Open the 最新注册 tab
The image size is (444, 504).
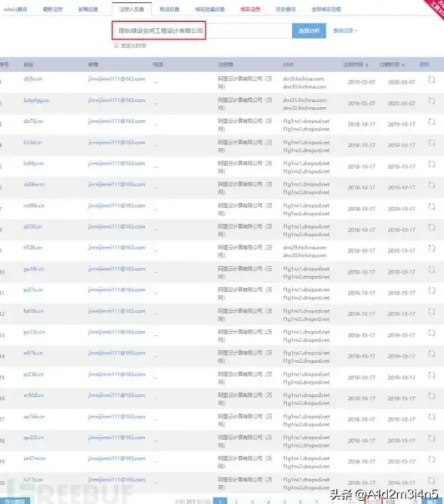tap(53, 9)
